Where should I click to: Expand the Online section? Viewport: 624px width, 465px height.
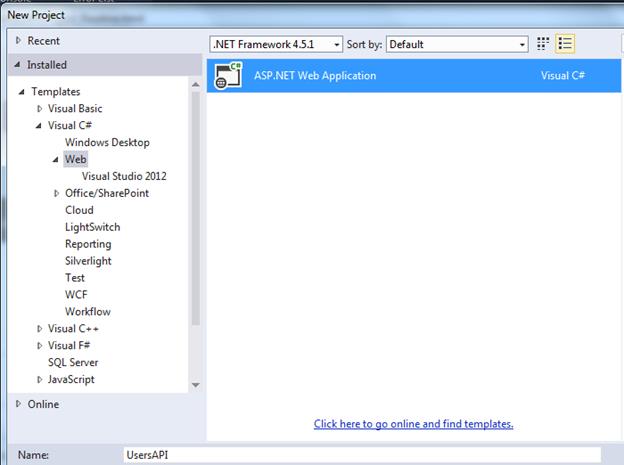[18, 404]
